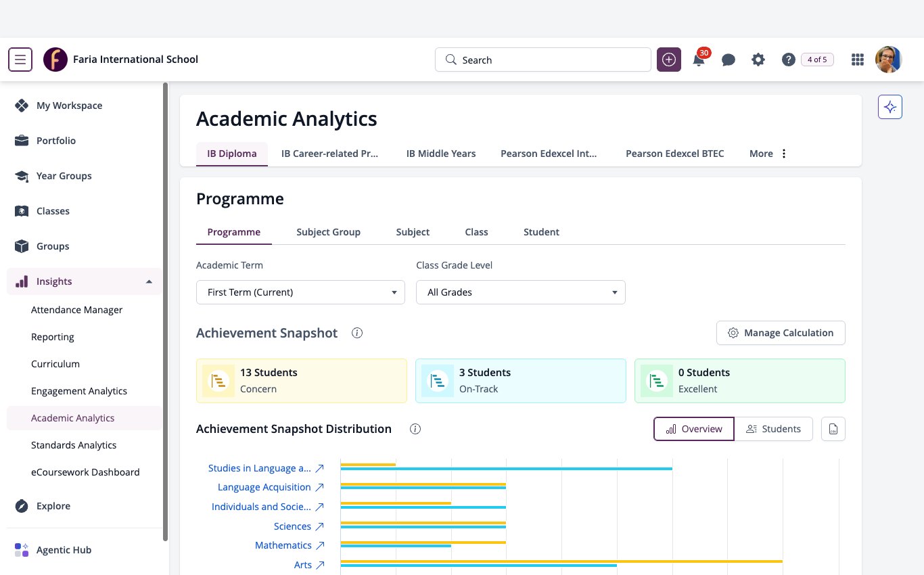The image size is (924, 575).
Task: Open Studies in Language a... subject link
Action: click(260, 468)
